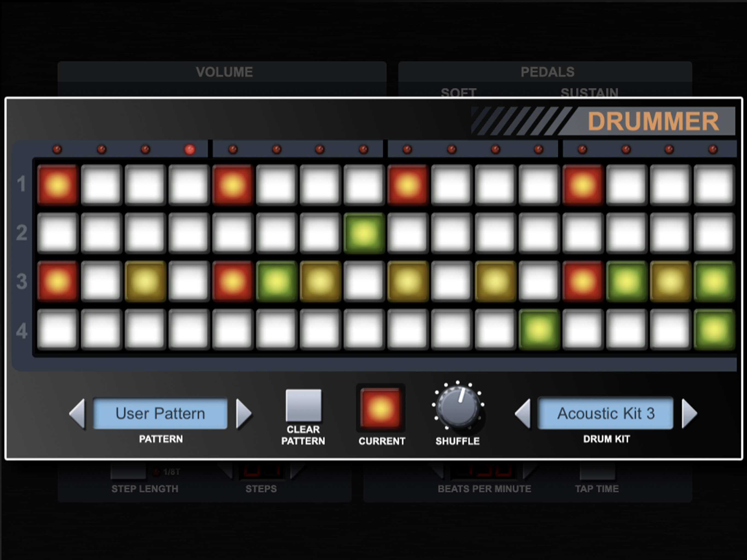This screenshot has width=747, height=560.
Task: Toggle the green pad in row 2
Action: point(364,233)
